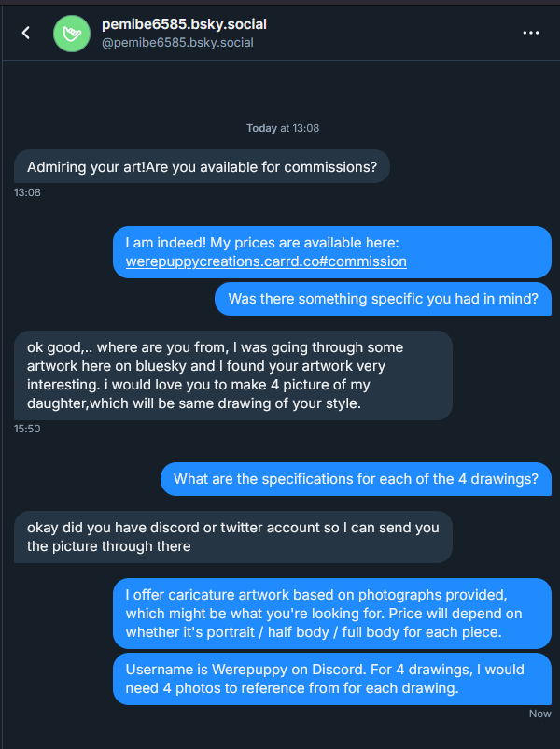Screen dimensions: 560x749
Task: Click the "Today at 13:08" date separator
Action: (x=283, y=128)
